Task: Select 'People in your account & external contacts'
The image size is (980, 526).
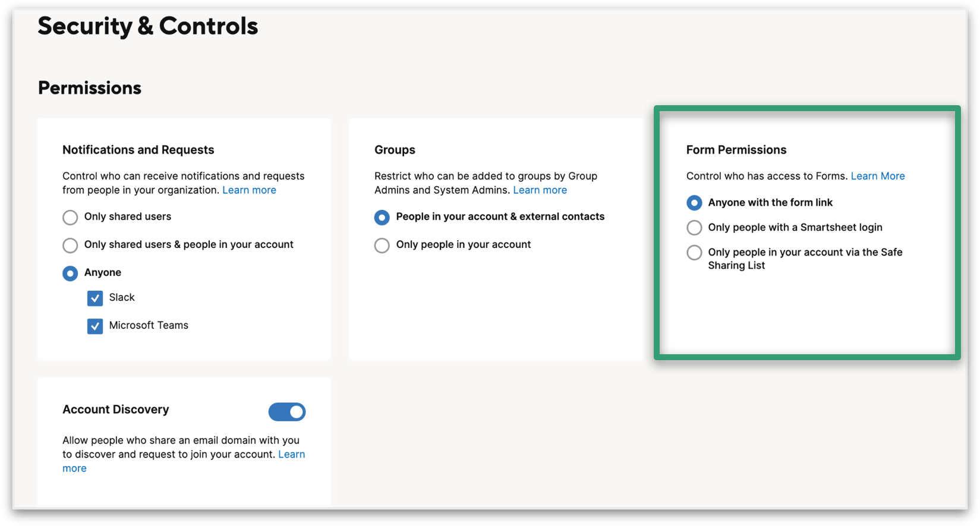Action: [382, 218]
